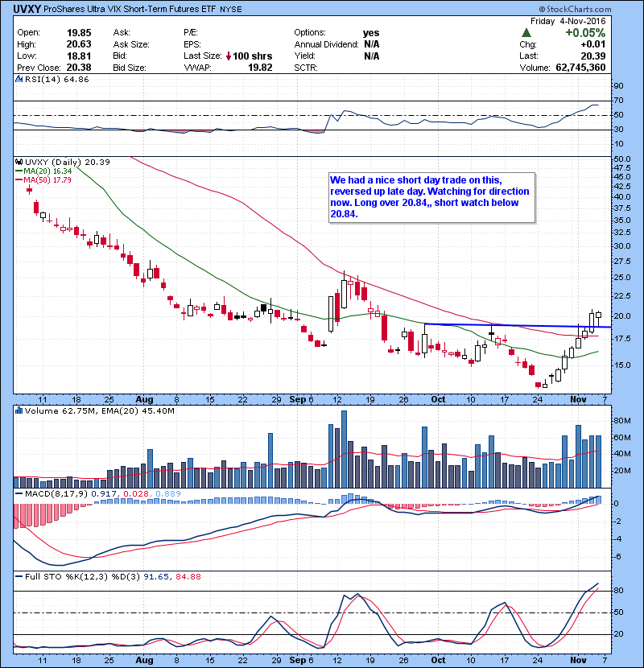Click the High value 20.63
The width and height of the screenshot is (644, 668).
tap(79, 44)
